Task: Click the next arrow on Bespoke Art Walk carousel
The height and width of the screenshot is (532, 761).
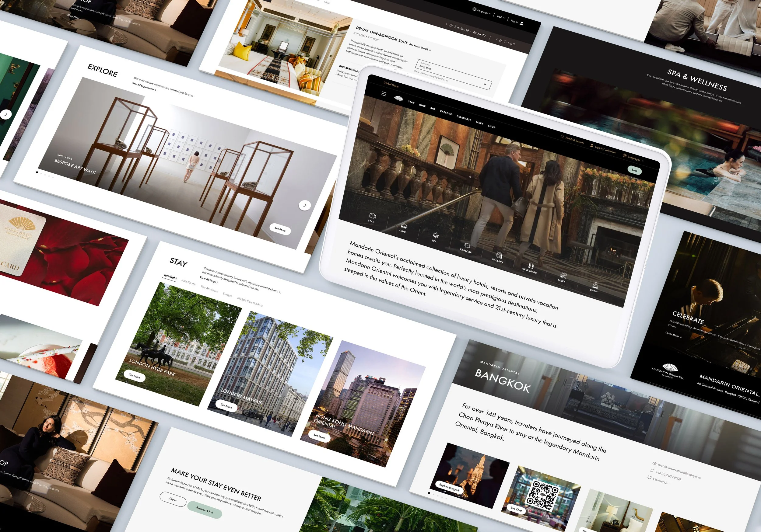Action: [305, 205]
